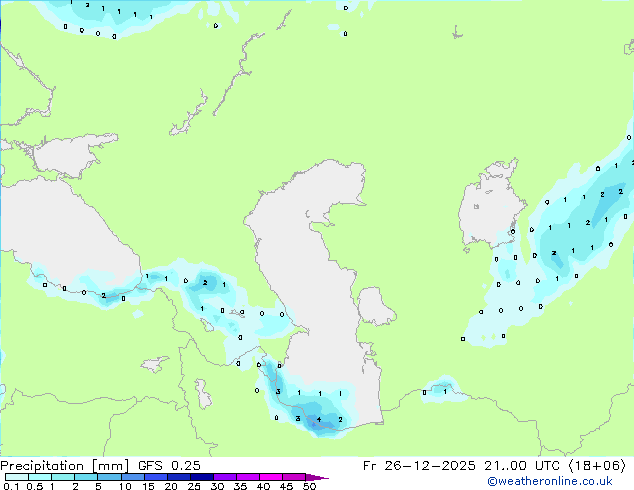Click the 30–35 mm violet legend swatch
Viewport: 634px width, 490px height.
pyautogui.click(x=224, y=477)
